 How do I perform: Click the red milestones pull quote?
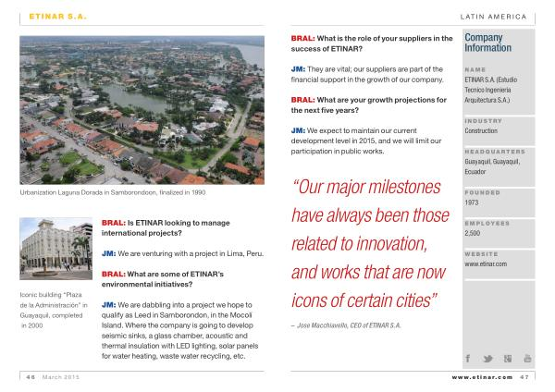tap(370, 244)
